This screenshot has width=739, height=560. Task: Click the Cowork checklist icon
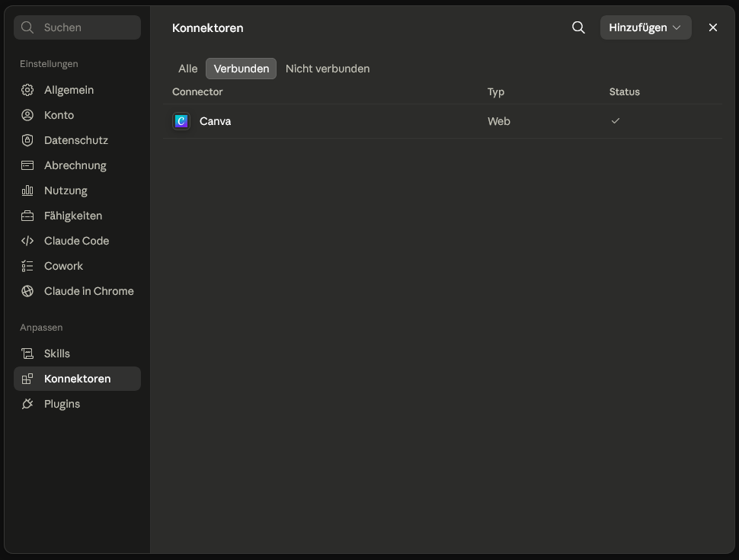tap(27, 266)
